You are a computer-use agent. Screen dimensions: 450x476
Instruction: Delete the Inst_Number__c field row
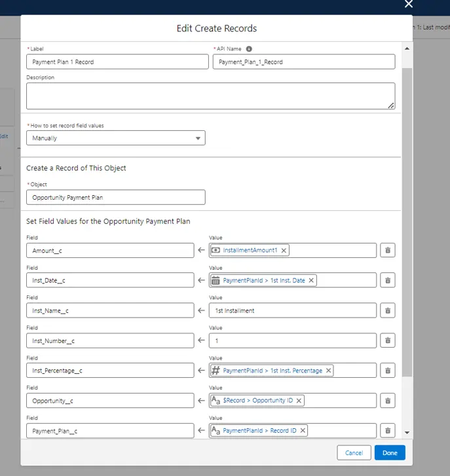(x=387, y=340)
